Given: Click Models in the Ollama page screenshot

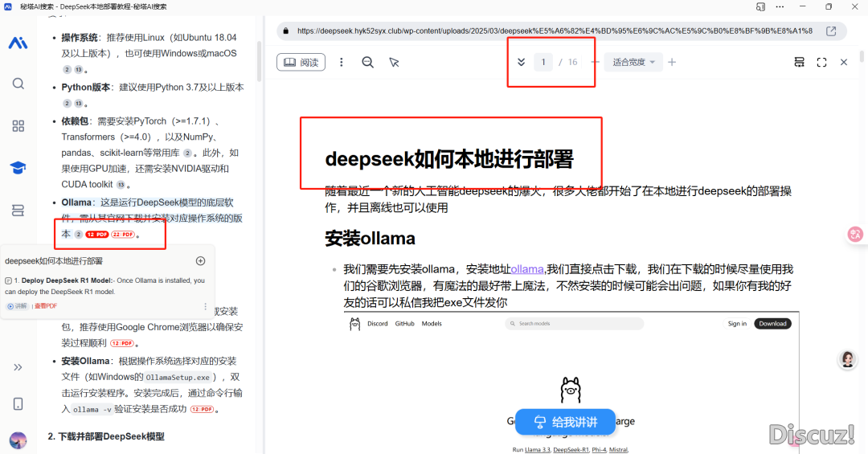Looking at the screenshot, I should [432, 323].
